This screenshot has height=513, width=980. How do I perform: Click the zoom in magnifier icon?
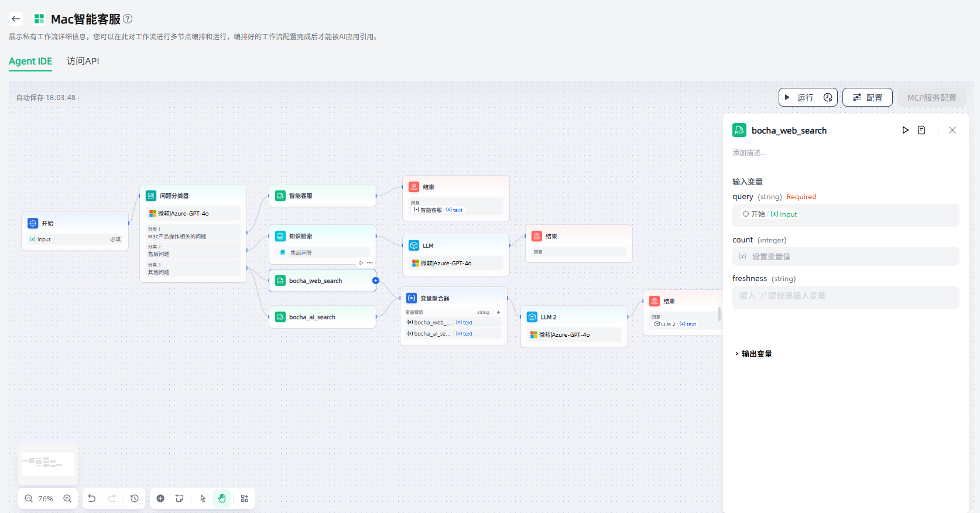(x=67, y=498)
